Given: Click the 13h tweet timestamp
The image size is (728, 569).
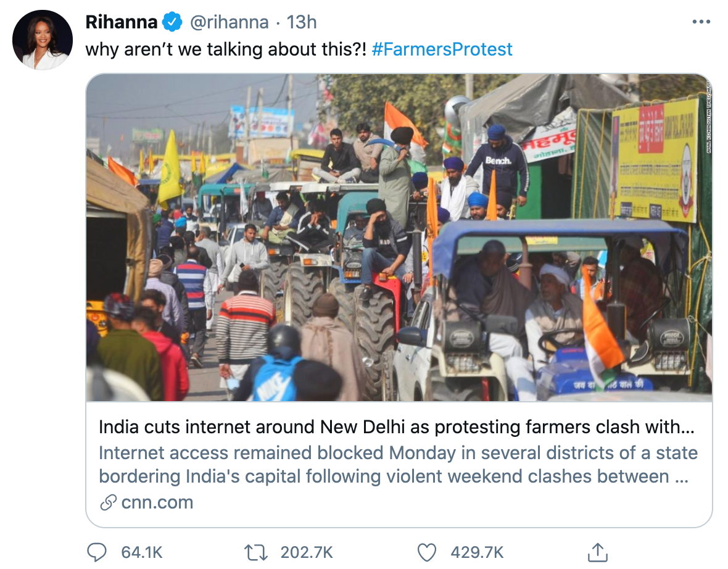Looking at the screenshot, I should [302, 23].
